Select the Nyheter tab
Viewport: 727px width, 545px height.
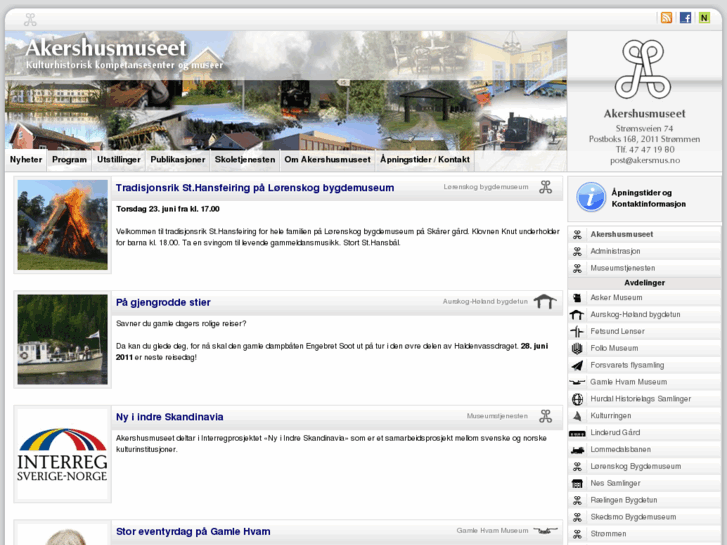(26, 160)
